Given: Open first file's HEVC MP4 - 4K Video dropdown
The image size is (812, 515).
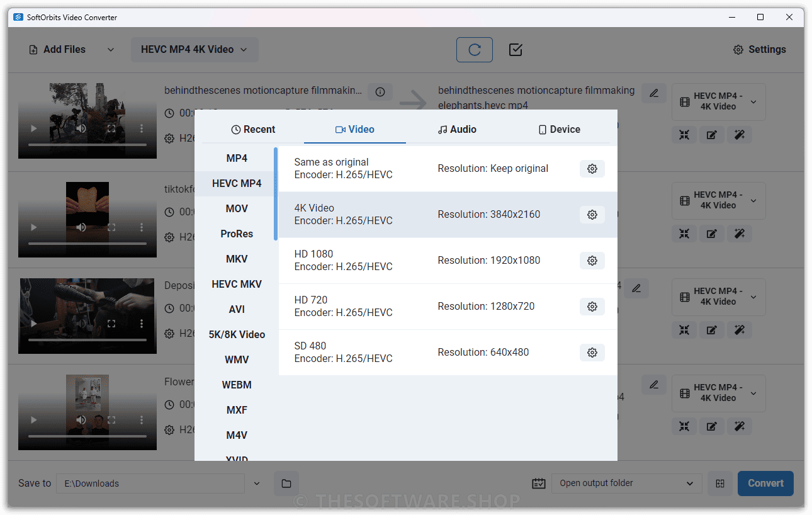Looking at the screenshot, I should tap(719, 101).
